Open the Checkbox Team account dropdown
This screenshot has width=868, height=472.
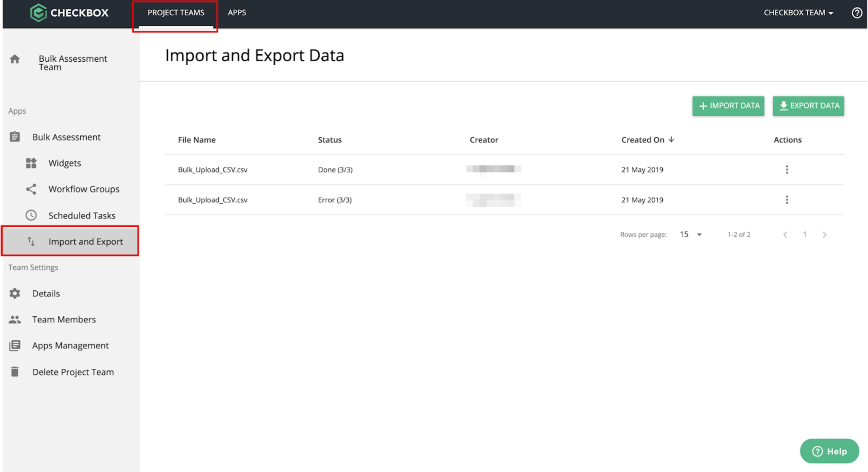(798, 13)
